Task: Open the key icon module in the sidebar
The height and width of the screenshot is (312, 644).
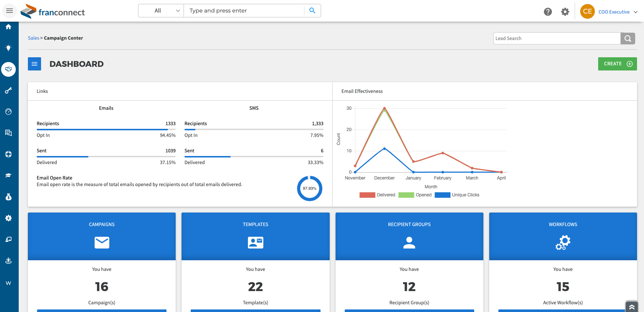Action: point(8,90)
